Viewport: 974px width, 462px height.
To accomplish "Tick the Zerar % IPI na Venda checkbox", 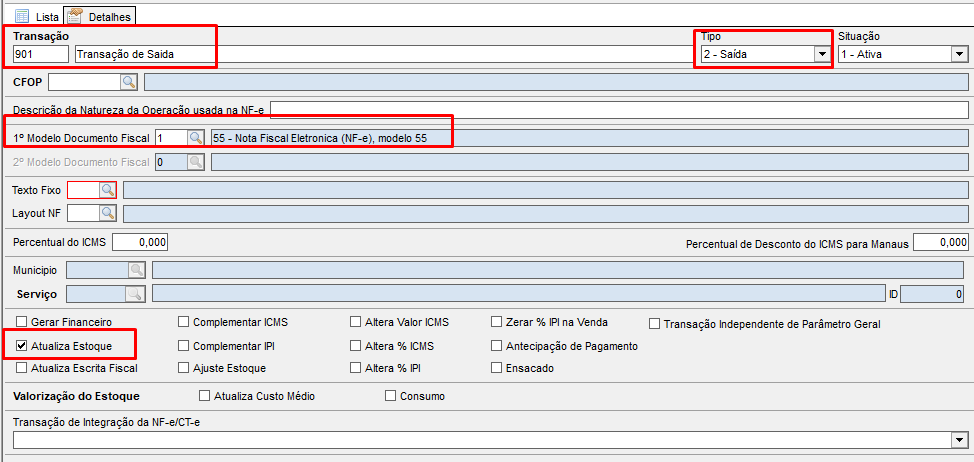I will point(497,322).
